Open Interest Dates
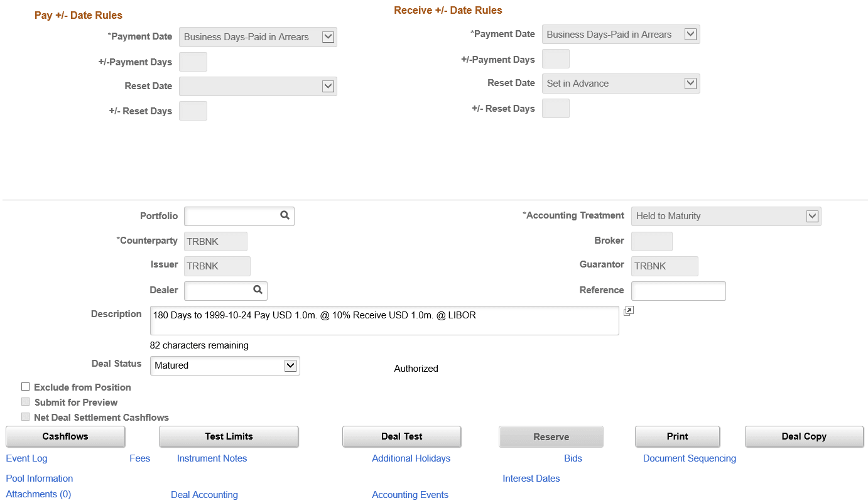The height and width of the screenshot is (503, 868). pyautogui.click(x=531, y=478)
